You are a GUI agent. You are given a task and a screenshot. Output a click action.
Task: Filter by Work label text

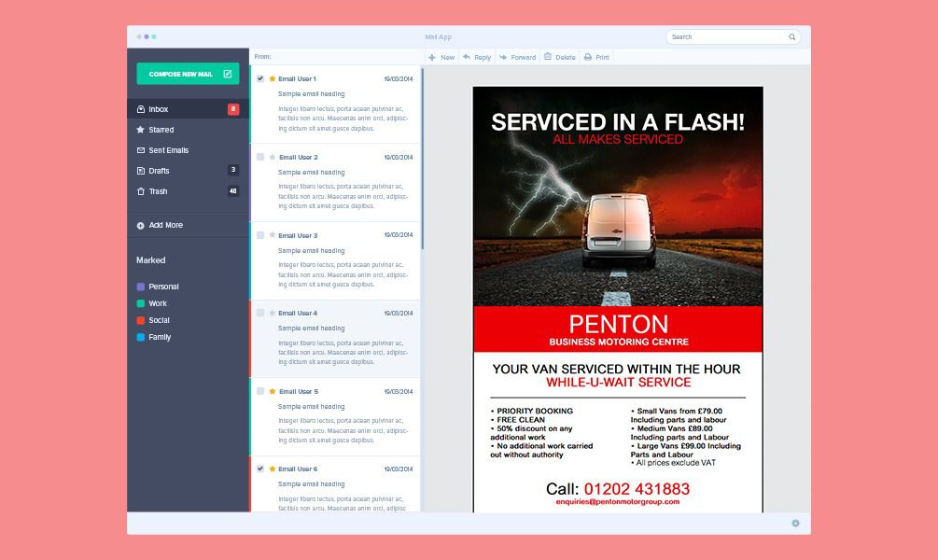click(158, 303)
